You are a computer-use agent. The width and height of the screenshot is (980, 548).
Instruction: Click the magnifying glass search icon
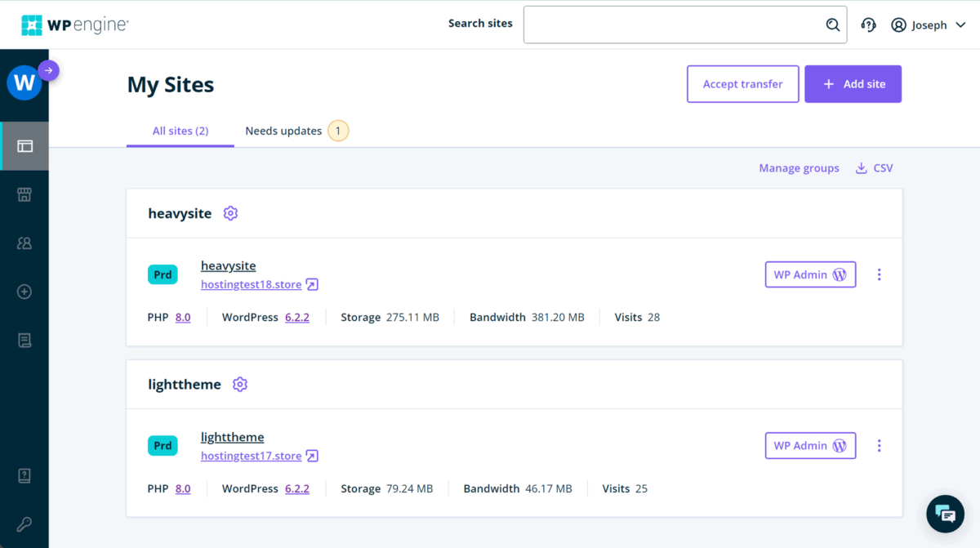832,25
